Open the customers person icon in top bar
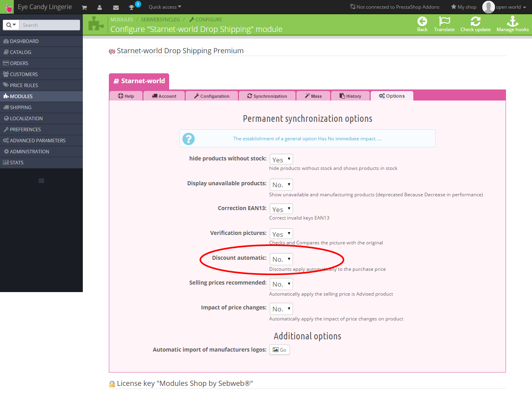532x419 pixels. point(99,7)
